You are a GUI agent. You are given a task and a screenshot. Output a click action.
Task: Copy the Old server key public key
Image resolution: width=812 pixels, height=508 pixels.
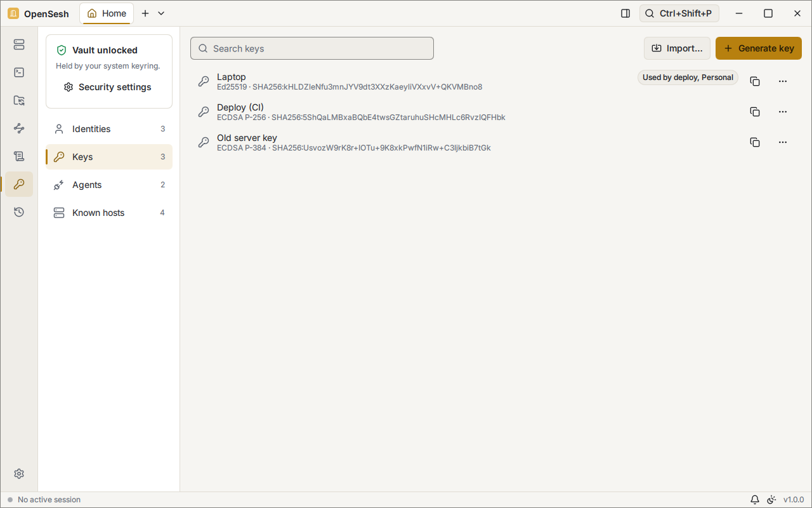[x=755, y=142]
